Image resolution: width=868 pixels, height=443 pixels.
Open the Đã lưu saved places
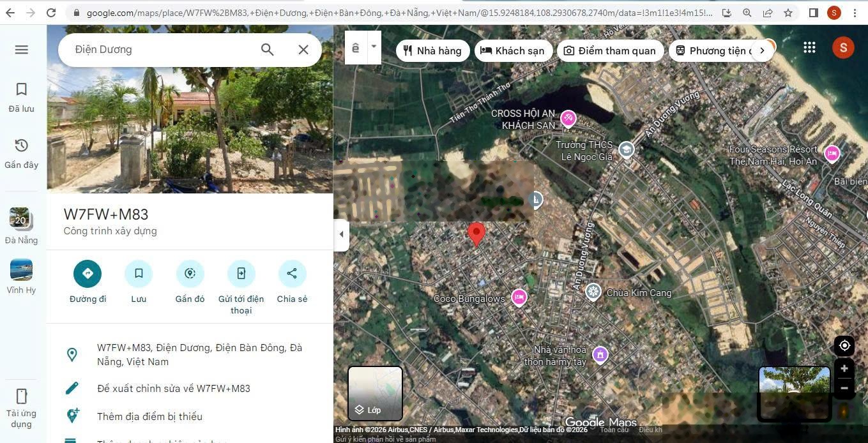coord(22,98)
